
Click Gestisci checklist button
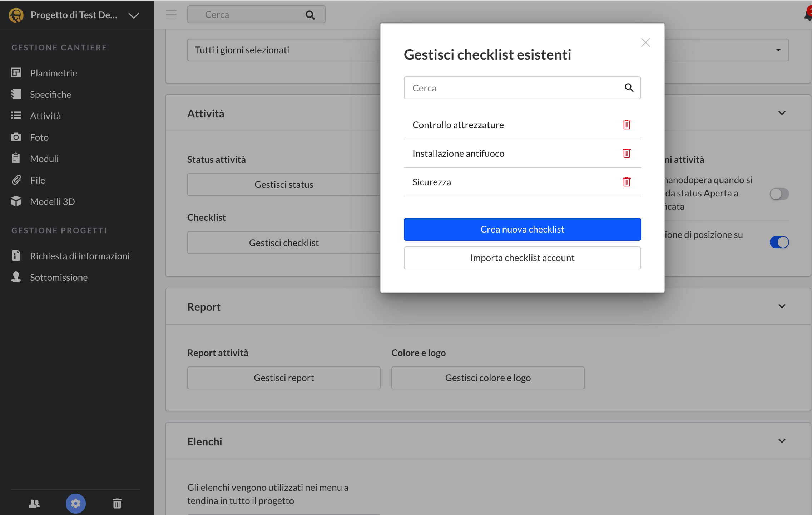(x=284, y=243)
